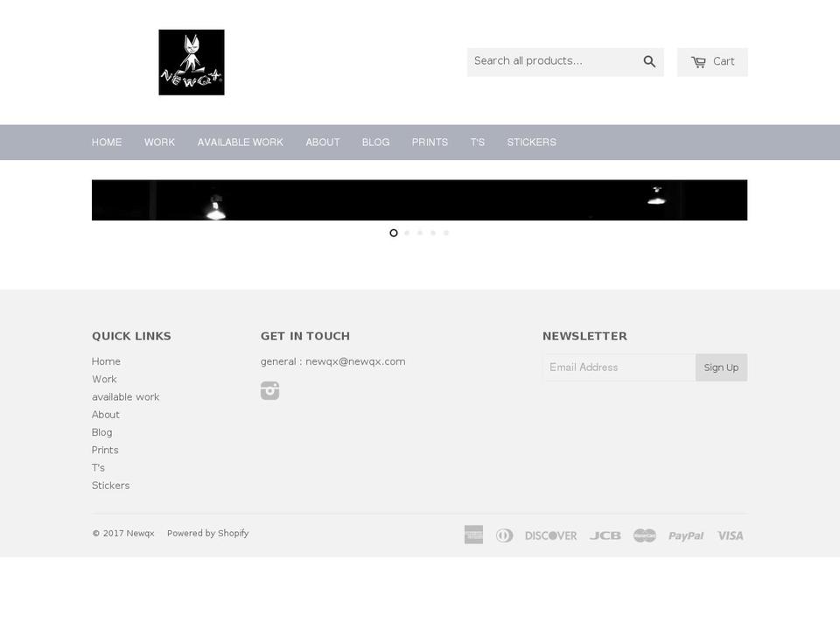Click the T's quick link
Viewport: 840px width, 630px height.
coord(98,467)
